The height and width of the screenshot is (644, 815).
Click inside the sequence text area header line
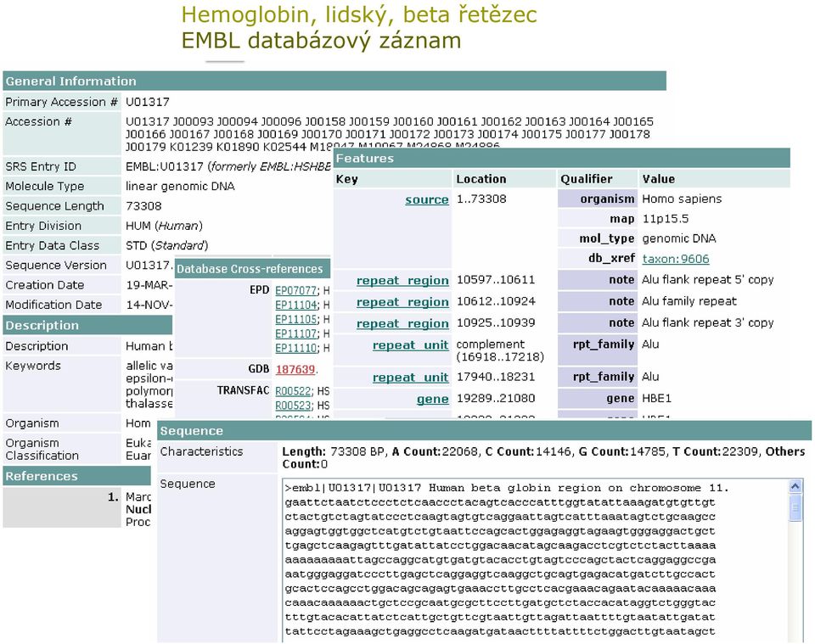click(507, 488)
